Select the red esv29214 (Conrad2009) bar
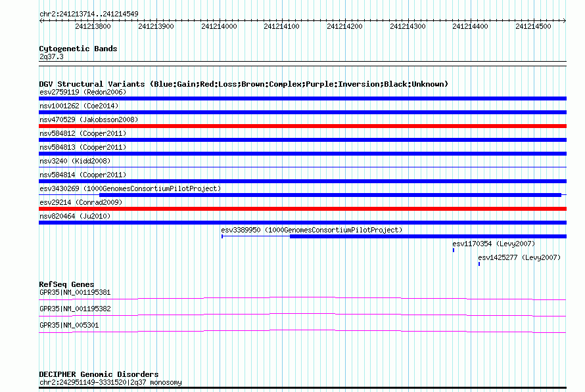 [302, 209]
